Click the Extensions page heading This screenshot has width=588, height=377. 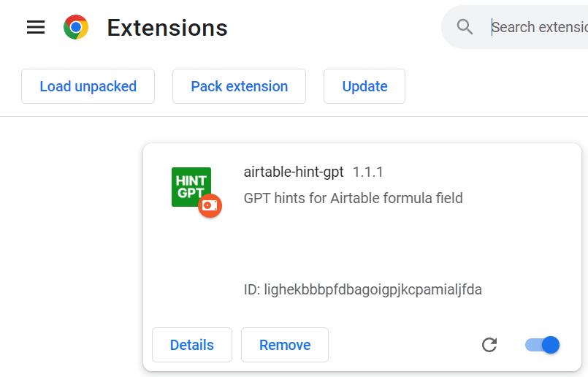pyautogui.click(x=167, y=28)
